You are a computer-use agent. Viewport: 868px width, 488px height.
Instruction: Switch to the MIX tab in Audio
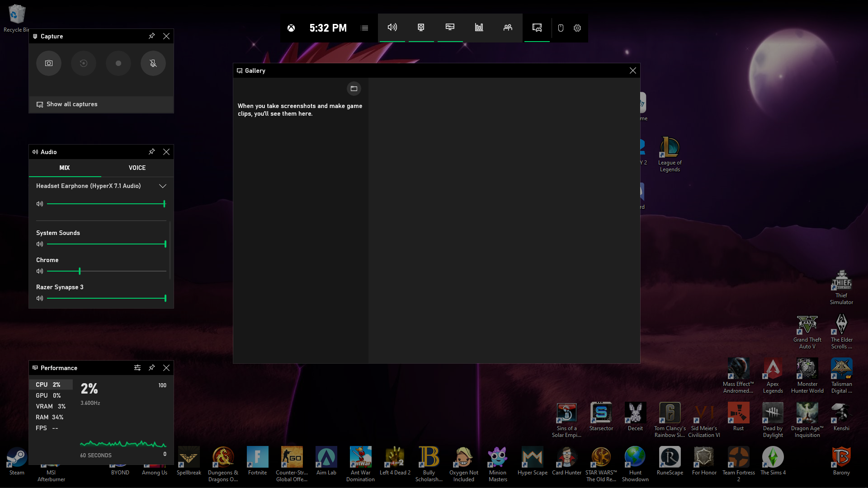(65, 168)
